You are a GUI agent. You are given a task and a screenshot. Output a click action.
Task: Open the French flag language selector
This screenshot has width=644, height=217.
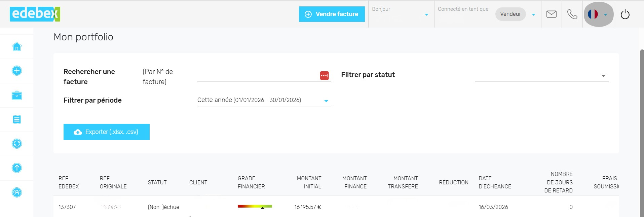tap(598, 14)
